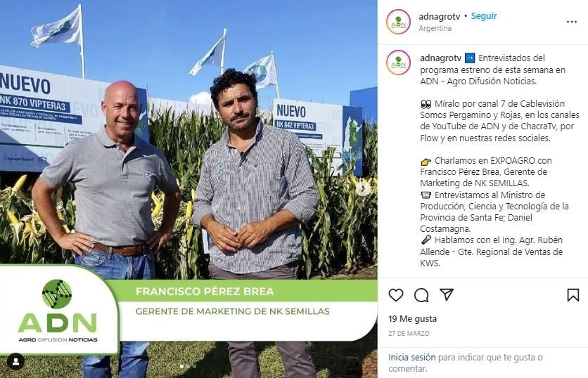Open the 27 DE MARZO post date
The image size is (588, 378).
point(409,333)
